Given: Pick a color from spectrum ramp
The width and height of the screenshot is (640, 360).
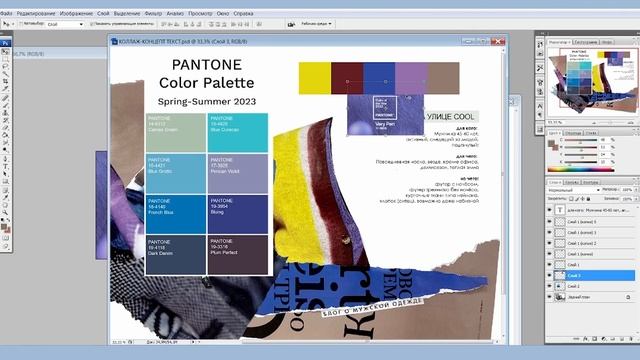Looking at the screenshot, I should (581, 169).
